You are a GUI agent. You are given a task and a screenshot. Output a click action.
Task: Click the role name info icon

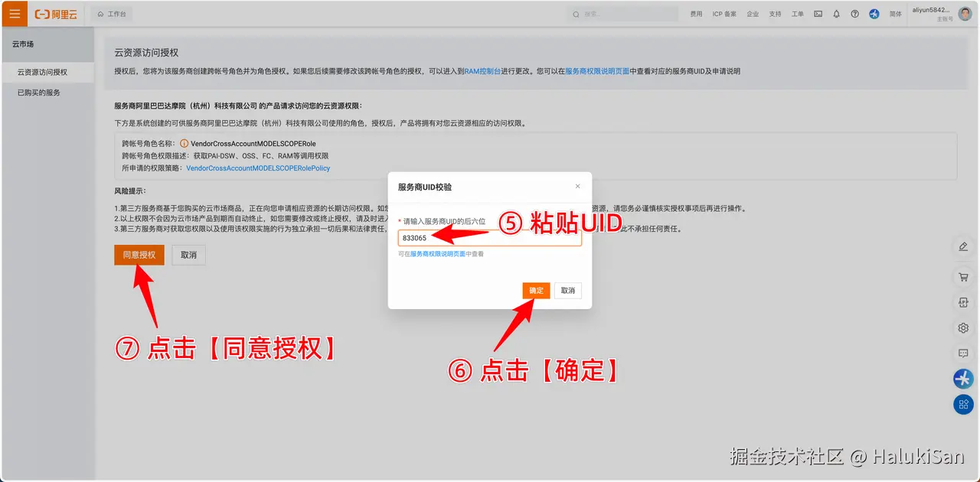pos(184,143)
